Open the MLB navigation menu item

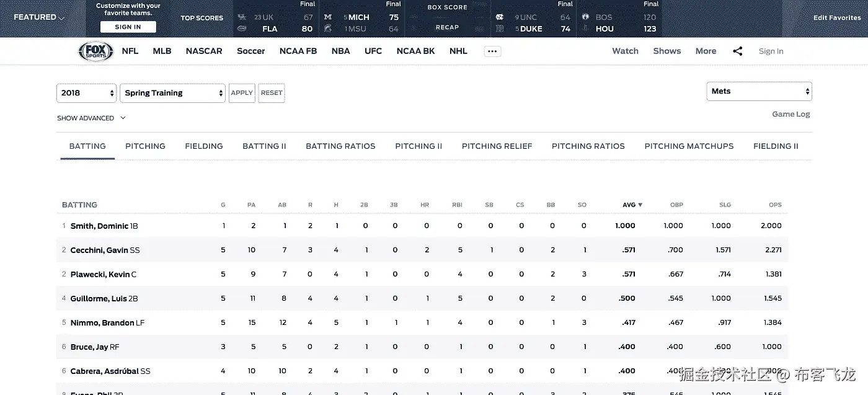(x=162, y=51)
